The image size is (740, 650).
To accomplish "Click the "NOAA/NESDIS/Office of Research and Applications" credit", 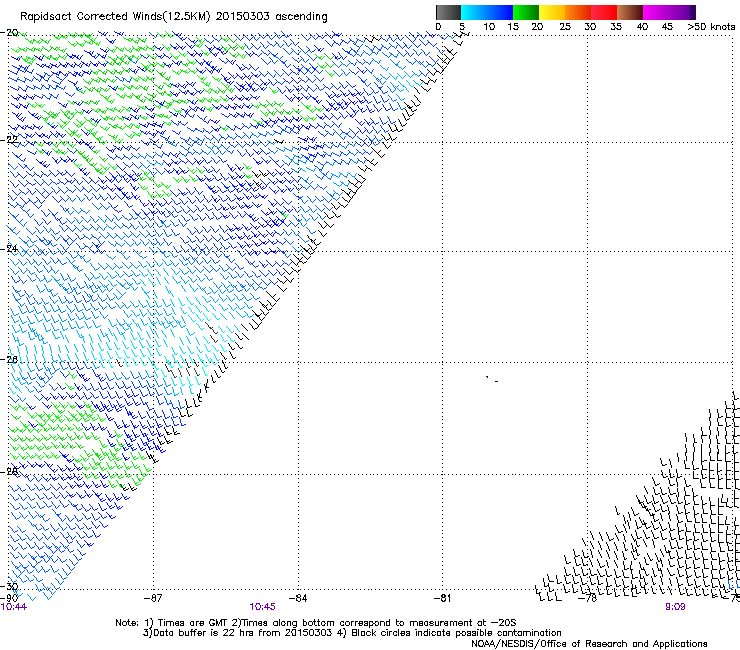I will coord(589,644).
